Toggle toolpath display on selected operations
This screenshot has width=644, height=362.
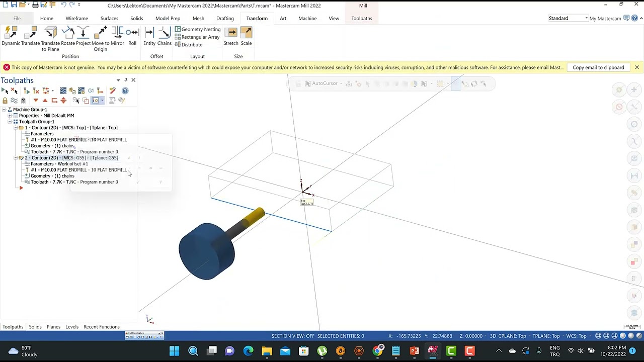(x=14, y=101)
